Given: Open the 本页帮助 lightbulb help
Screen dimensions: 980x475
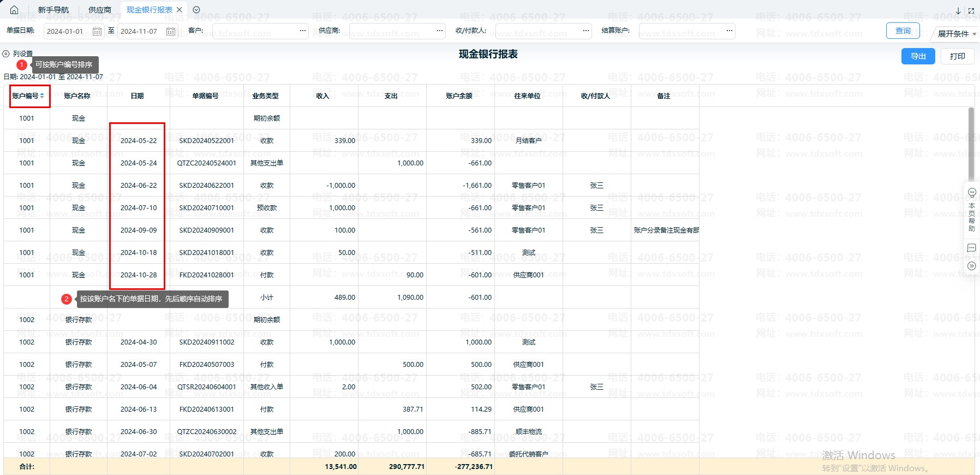Looking at the screenshot, I should [x=972, y=193].
